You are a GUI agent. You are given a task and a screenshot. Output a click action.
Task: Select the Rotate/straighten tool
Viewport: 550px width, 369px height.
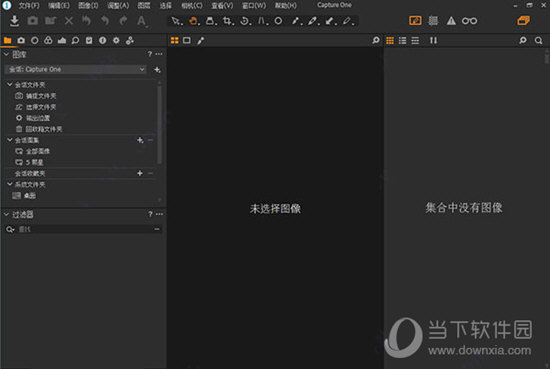pos(244,21)
